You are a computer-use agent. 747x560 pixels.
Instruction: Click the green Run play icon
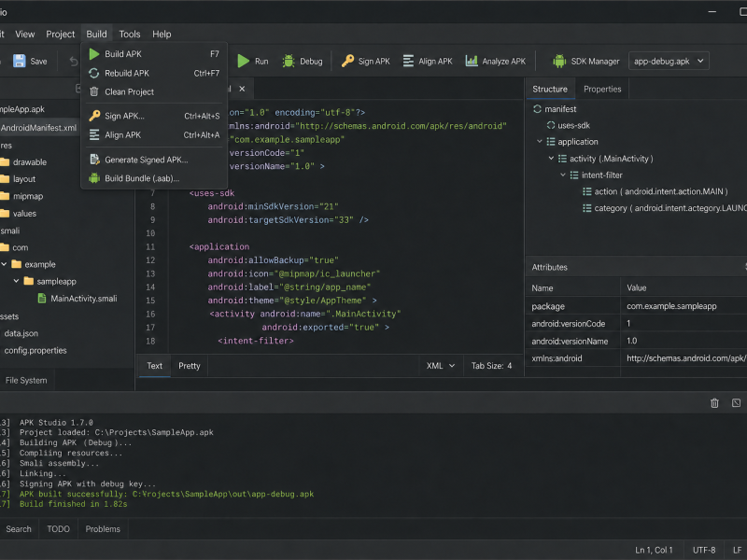point(244,61)
